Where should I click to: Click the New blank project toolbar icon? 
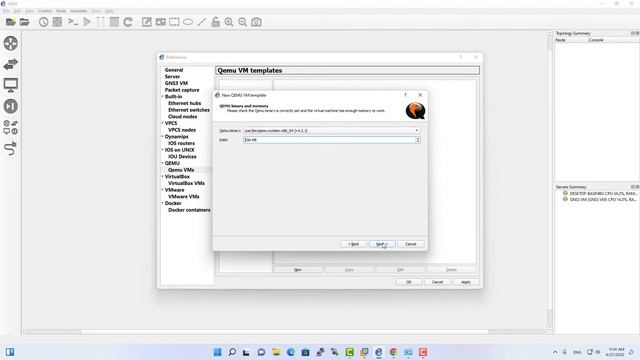point(11,22)
